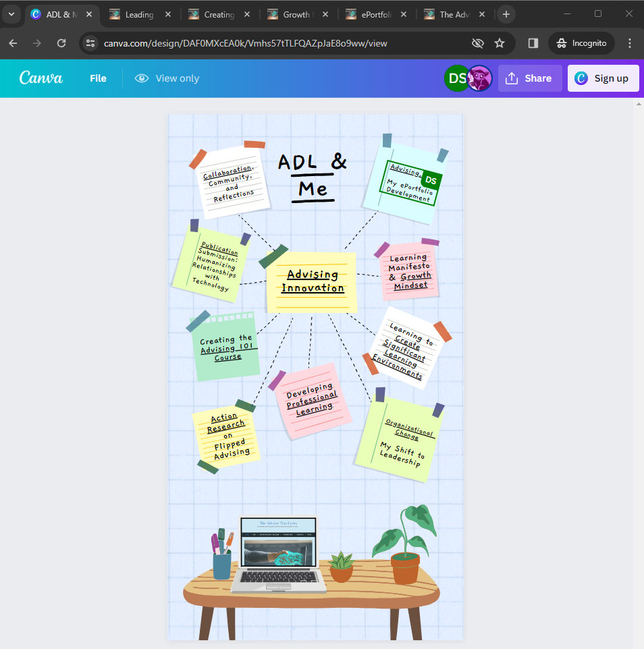The image size is (644, 649).
Task: Open the Chrome three-dot menu
Action: pyautogui.click(x=630, y=43)
